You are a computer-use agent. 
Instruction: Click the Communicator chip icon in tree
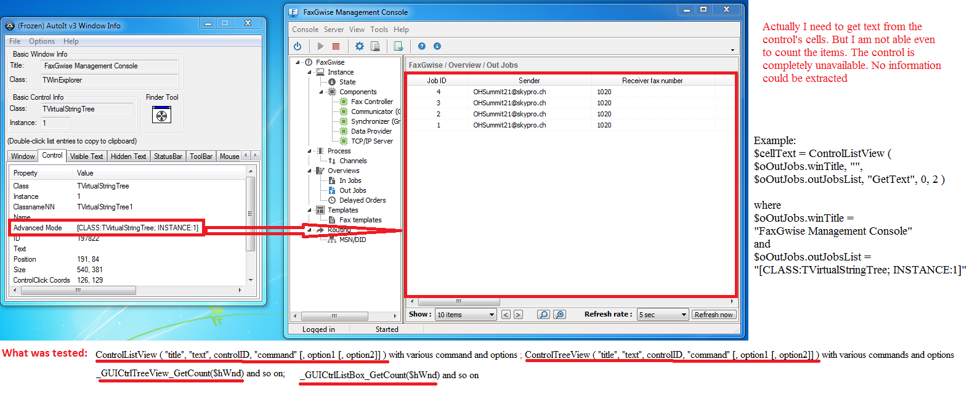344,111
